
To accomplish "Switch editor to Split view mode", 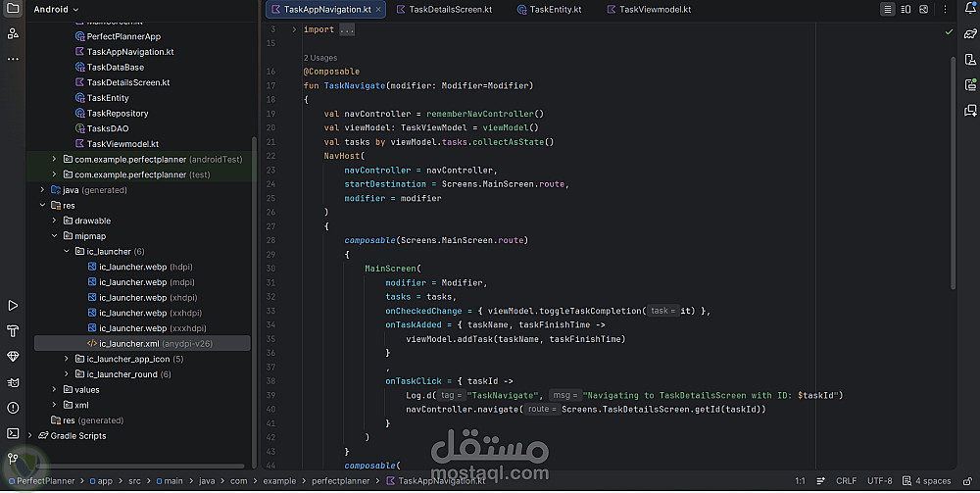I will coord(906,10).
